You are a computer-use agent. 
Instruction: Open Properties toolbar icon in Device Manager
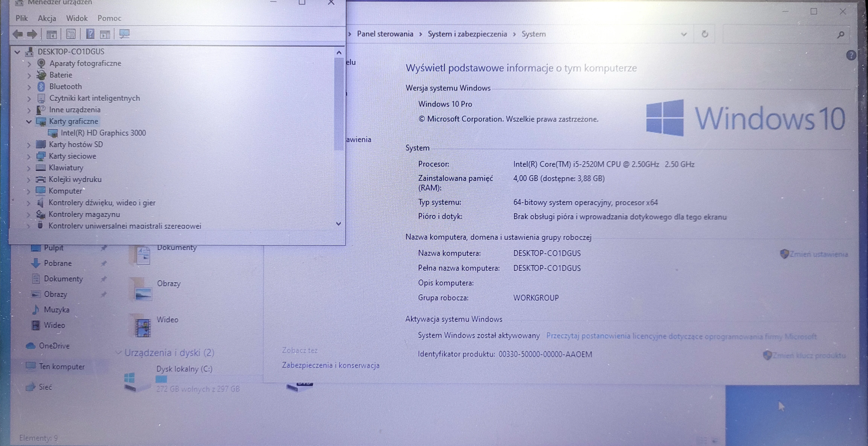(x=71, y=34)
